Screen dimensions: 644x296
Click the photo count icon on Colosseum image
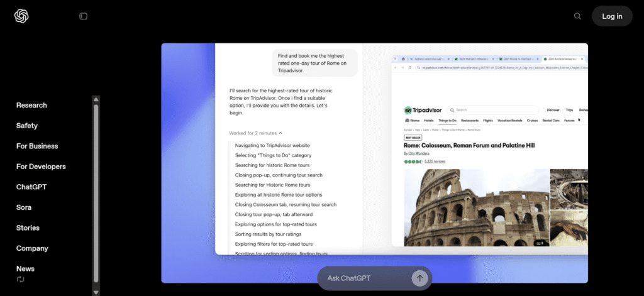pos(540,243)
